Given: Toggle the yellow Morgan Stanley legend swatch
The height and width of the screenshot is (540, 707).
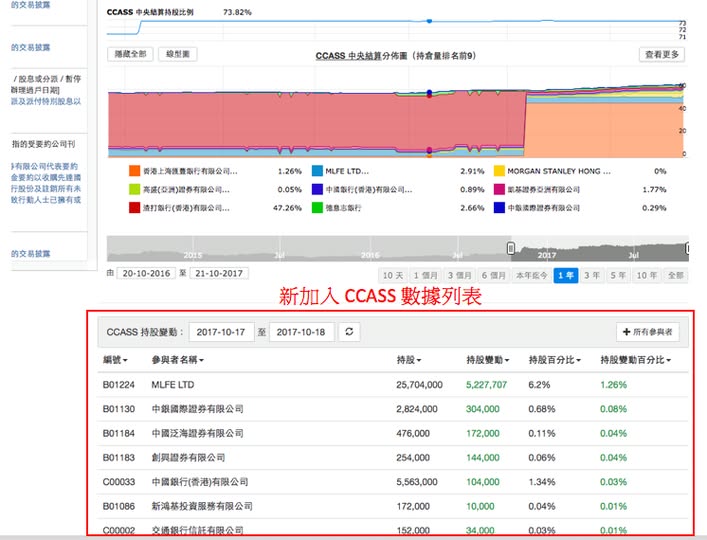Looking at the screenshot, I should [x=499, y=171].
